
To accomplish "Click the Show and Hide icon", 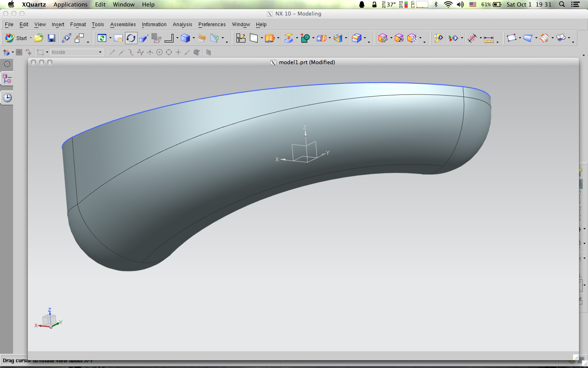I will point(453,38).
